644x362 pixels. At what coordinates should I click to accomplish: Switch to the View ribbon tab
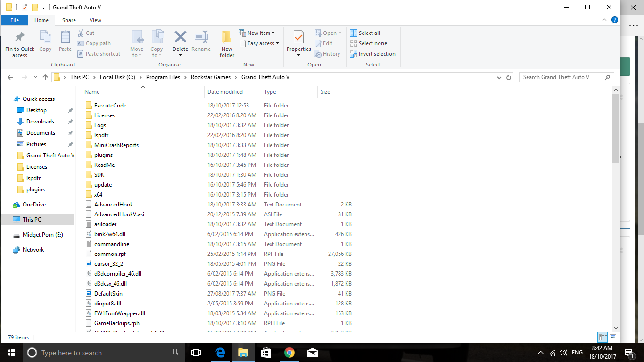click(x=95, y=20)
